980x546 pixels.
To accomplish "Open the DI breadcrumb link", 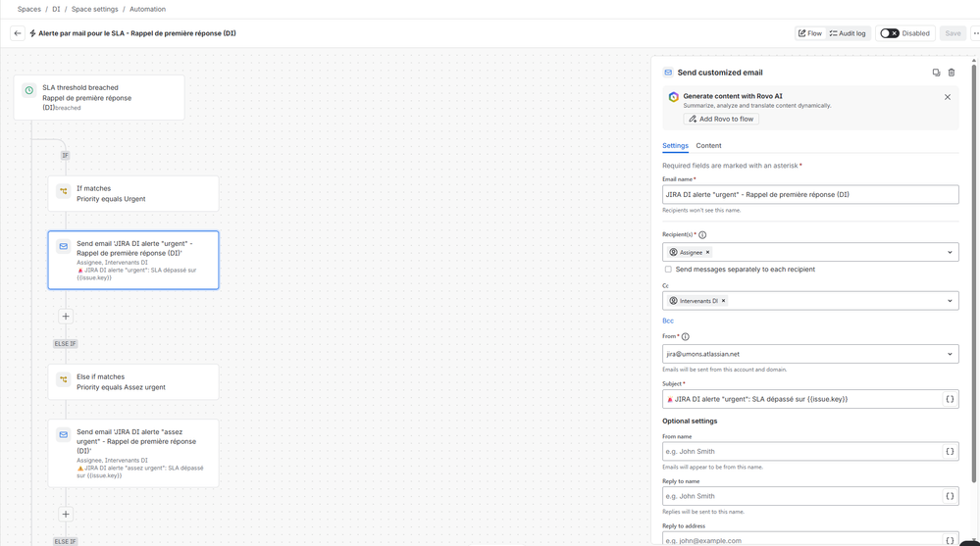I will [x=56, y=9].
